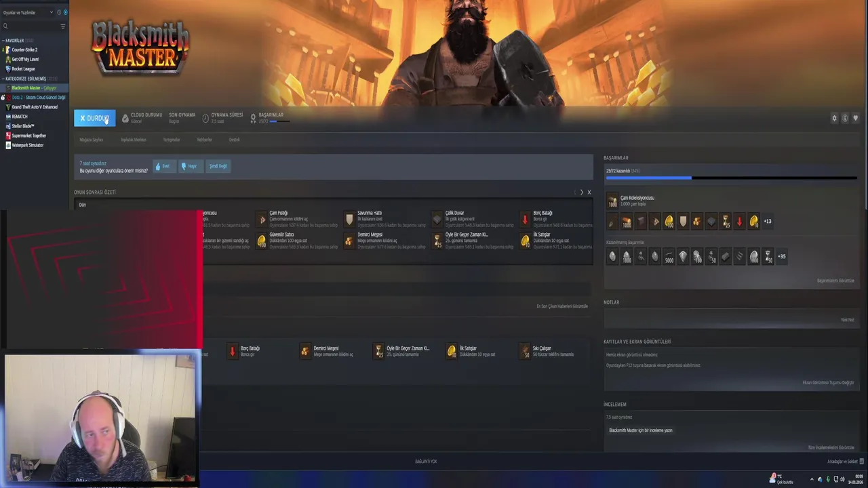Click the Savunma Hattı shield achievement icon
Viewport: 868px width, 488px height.
(x=349, y=219)
